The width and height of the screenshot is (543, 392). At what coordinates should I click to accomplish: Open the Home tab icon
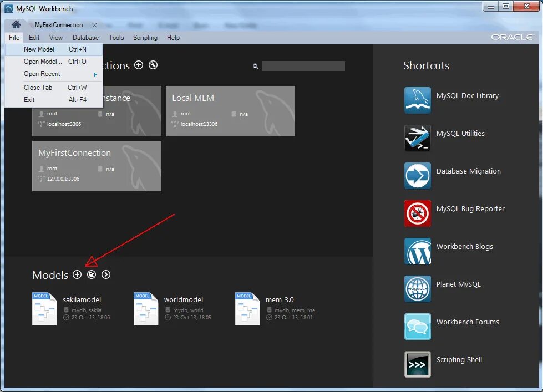(16, 24)
